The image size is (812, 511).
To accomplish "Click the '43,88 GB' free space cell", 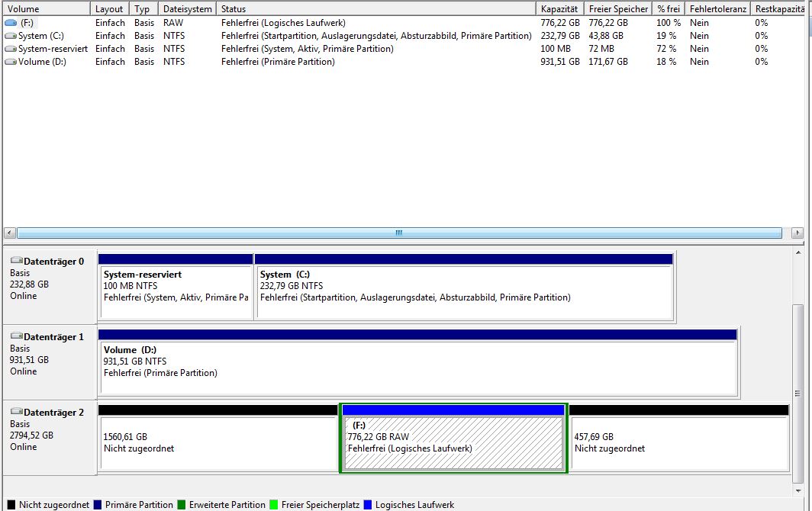I will point(606,36).
